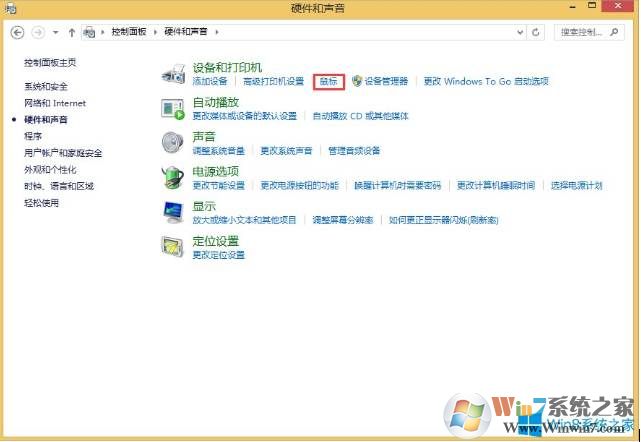Click 高级打印机设置 link
The height and width of the screenshot is (442, 641).
273,81
